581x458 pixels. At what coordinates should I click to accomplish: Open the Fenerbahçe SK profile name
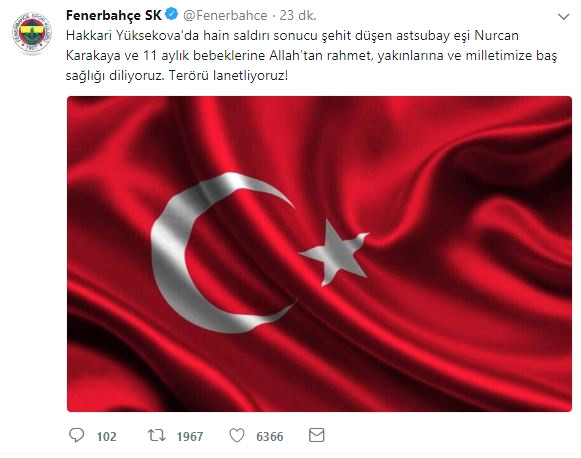(x=114, y=15)
